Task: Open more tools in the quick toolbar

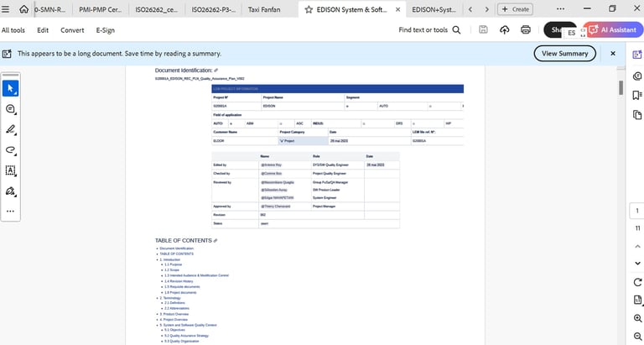Action: (10, 212)
